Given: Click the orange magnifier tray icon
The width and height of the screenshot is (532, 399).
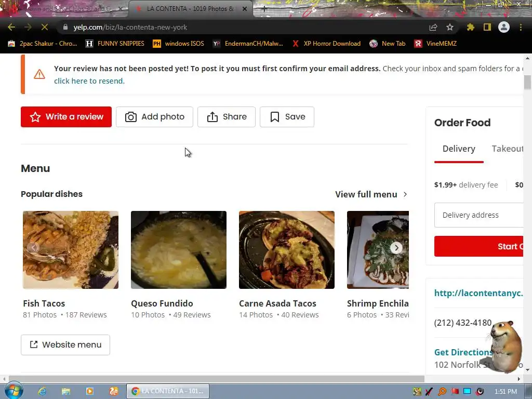Looking at the screenshot, I should pyautogui.click(x=442, y=392).
